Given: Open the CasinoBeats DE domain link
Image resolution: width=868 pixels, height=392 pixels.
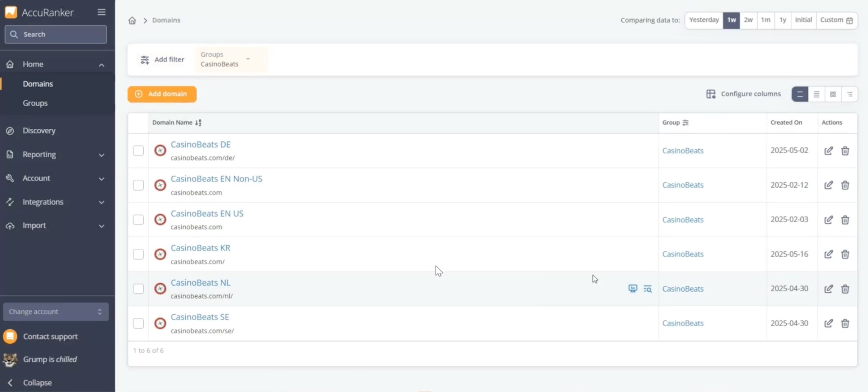Looking at the screenshot, I should tap(200, 145).
